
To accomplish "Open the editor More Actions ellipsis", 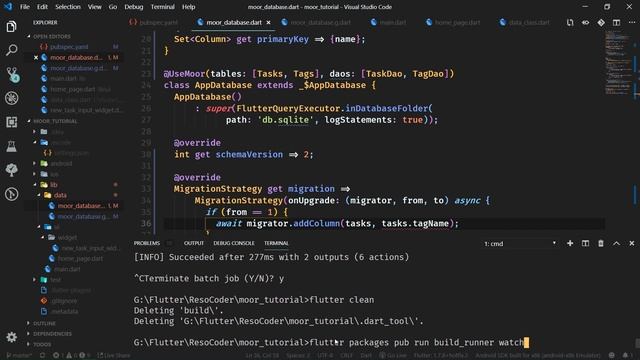I will 632,22.
